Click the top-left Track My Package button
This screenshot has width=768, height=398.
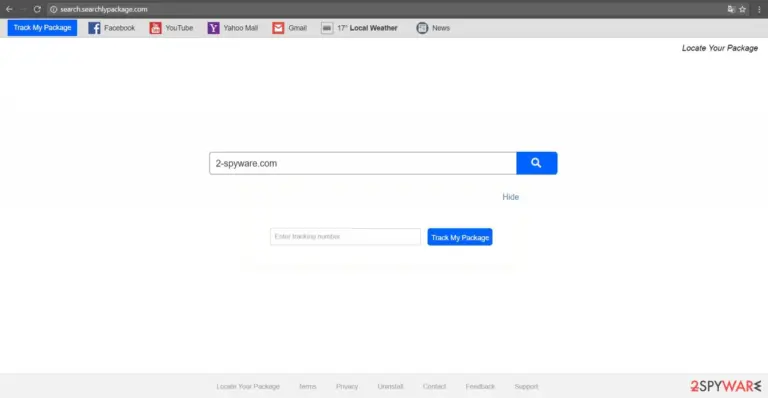click(42, 28)
